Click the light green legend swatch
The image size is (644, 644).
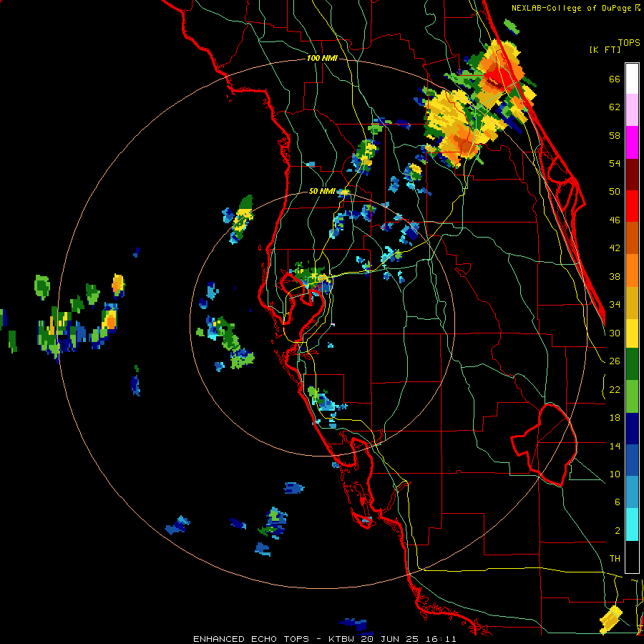click(x=632, y=396)
